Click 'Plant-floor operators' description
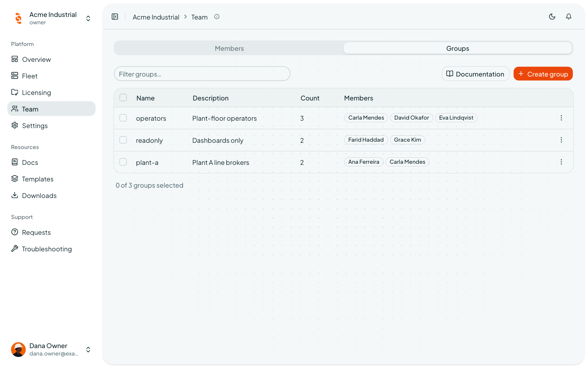 pos(225,118)
